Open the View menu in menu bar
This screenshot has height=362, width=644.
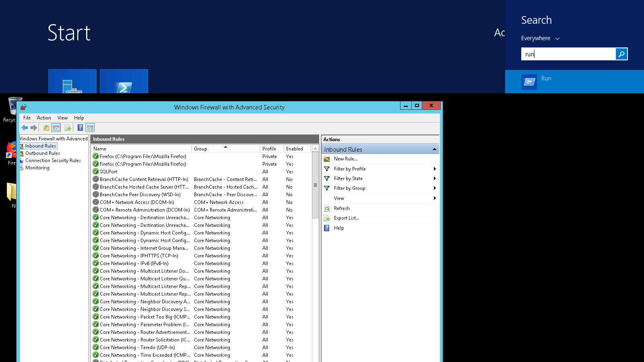tap(62, 118)
